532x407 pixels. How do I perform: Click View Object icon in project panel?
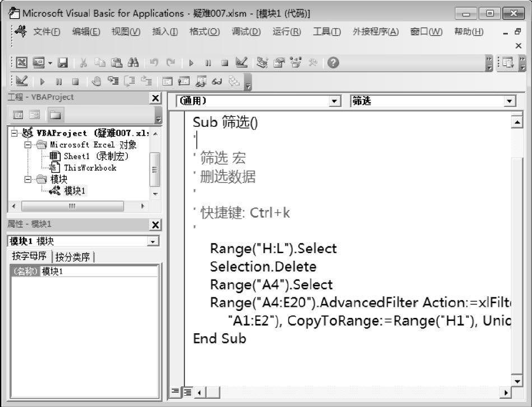tap(34, 115)
